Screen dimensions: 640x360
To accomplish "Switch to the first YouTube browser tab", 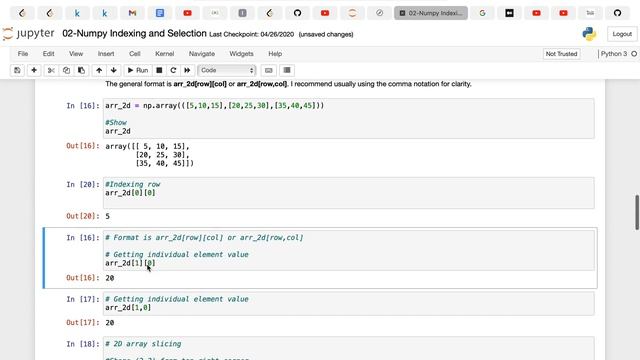I will (x=187, y=13).
